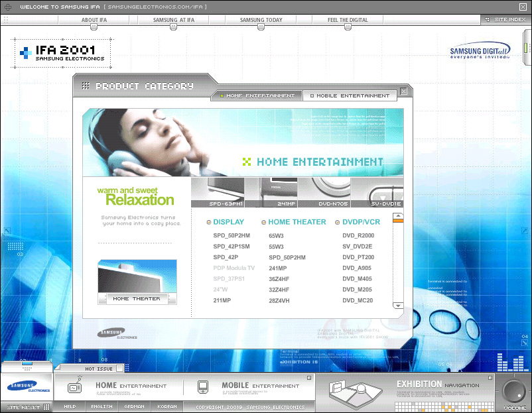
Task: Select the DVD-N705 product thumbnail
Action: 324,192
